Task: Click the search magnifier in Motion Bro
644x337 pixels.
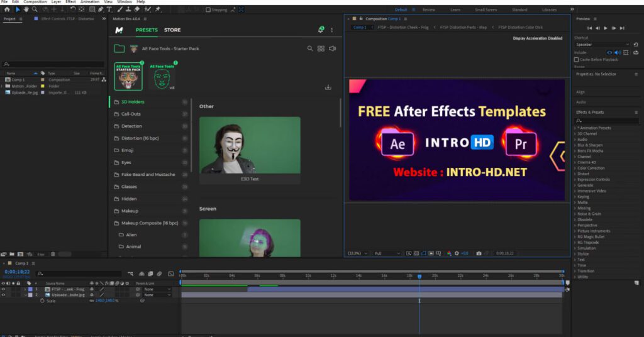Action: click(310, 48)
